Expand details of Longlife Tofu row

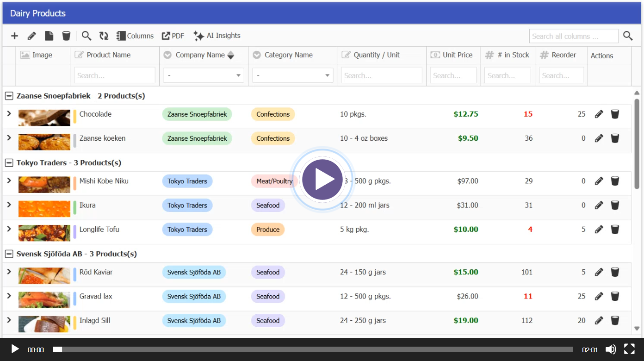[x=9, y=229]
